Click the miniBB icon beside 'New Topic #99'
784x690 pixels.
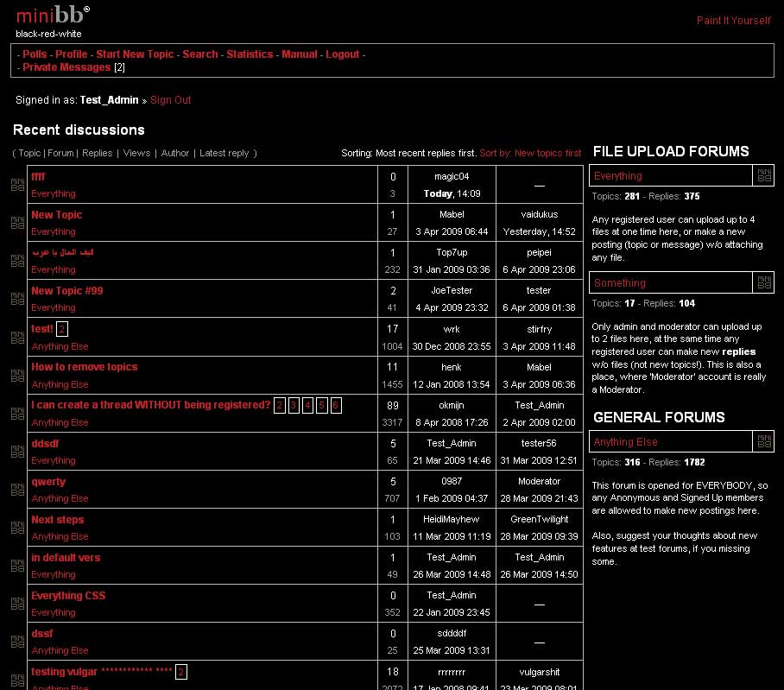(17, 299)
